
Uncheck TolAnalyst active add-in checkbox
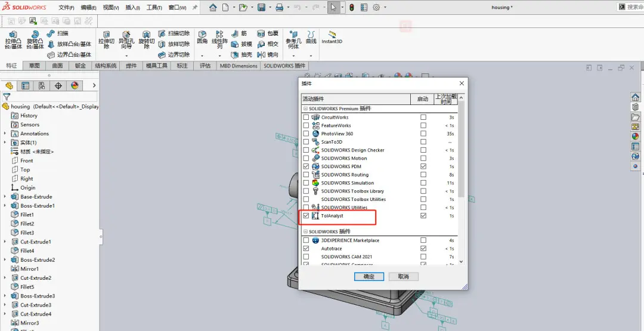306,216
